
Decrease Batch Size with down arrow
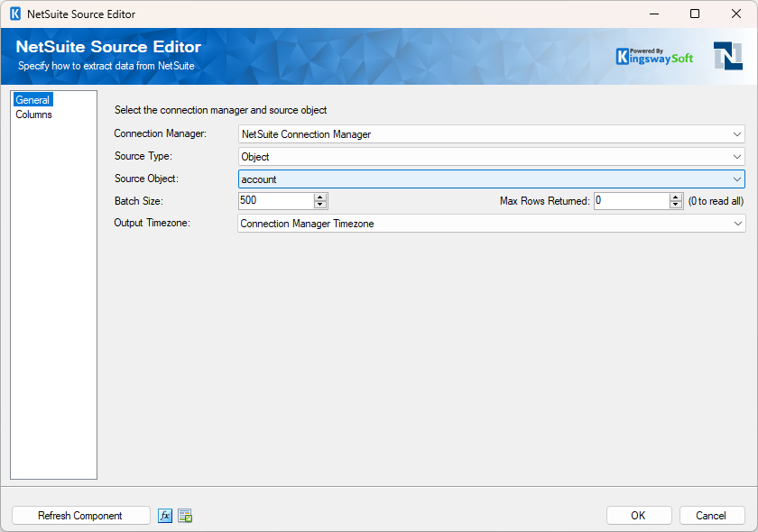pos(320,205)
